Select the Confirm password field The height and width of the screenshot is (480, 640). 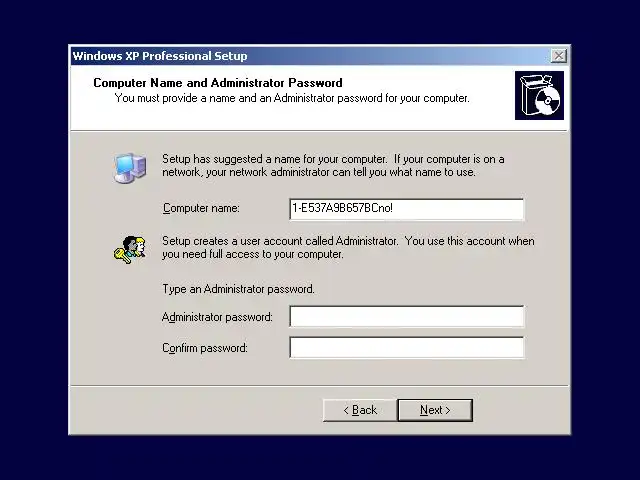(407, 347)
